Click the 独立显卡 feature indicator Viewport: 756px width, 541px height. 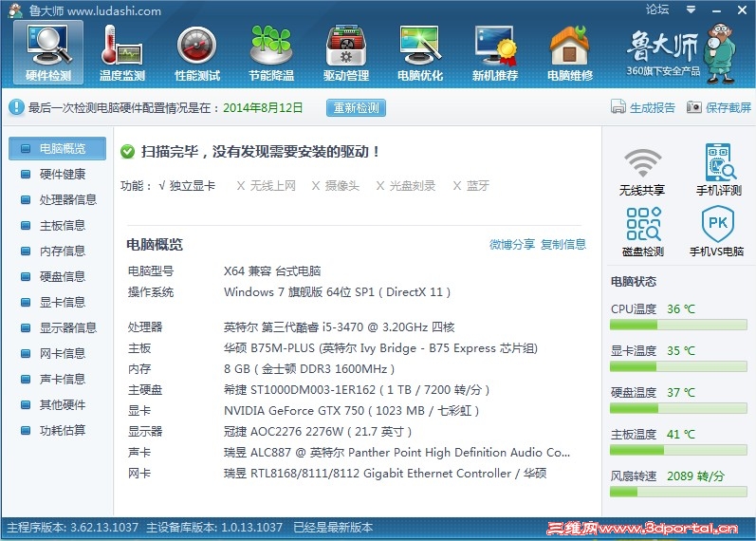pos(187,186)
